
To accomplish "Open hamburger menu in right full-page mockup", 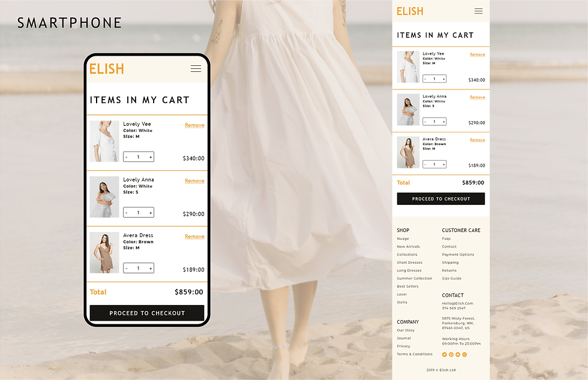I will [x=479, y=11].
